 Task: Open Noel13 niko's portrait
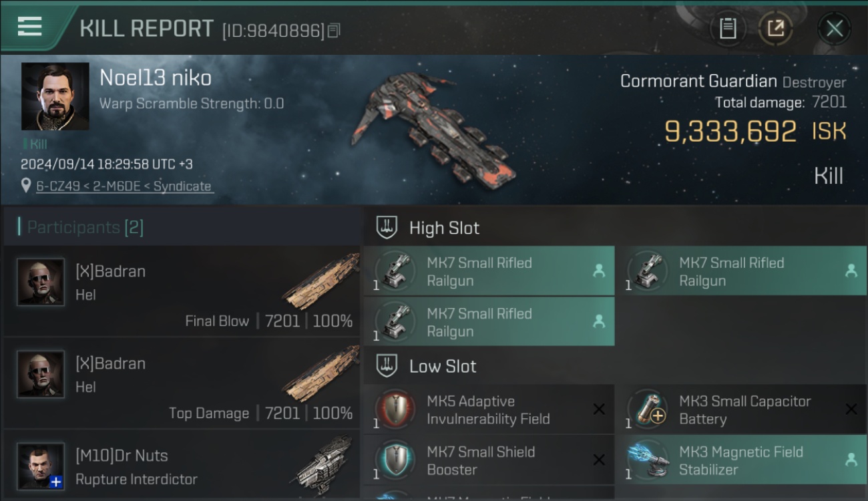[55, 96]
